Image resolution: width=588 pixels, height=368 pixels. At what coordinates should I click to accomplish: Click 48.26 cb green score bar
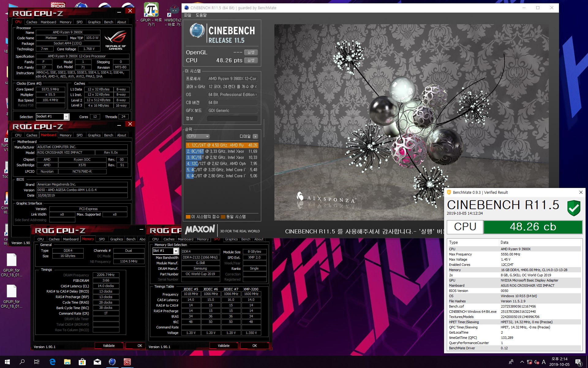pos(533,227)
